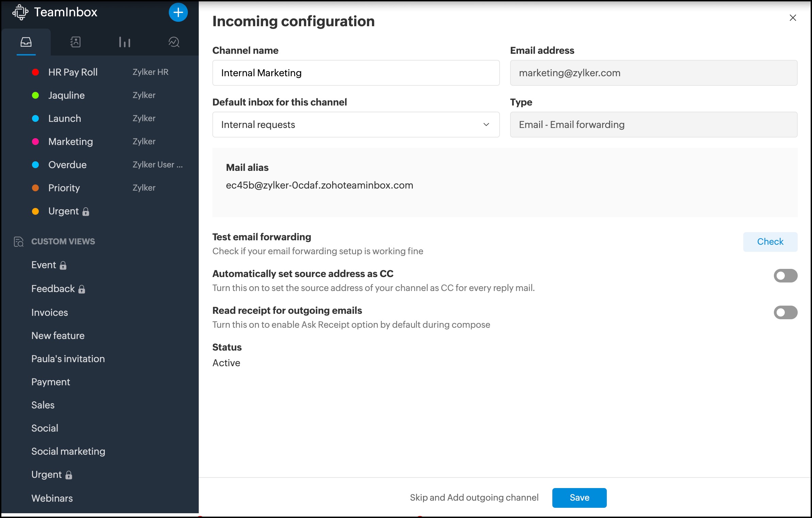Screen dimensions: 812x518
Task: Enable Read receipt for outgoing emails
Action: (785, 312)
